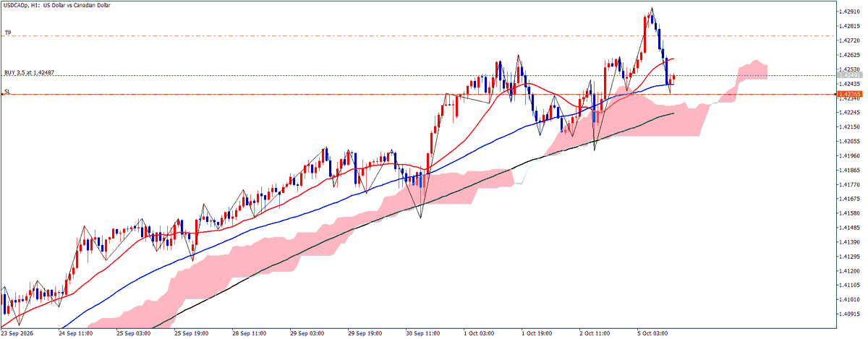Click the 1 Oct 03:00 time axis label
The height and width of the screenshot is (339, 868).
(480, 334)
